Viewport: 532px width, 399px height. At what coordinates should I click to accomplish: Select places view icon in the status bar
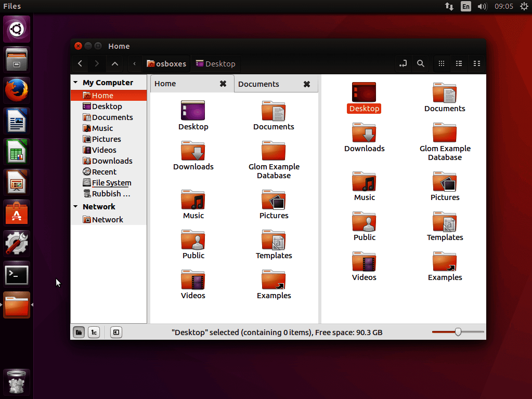(79, 332)
